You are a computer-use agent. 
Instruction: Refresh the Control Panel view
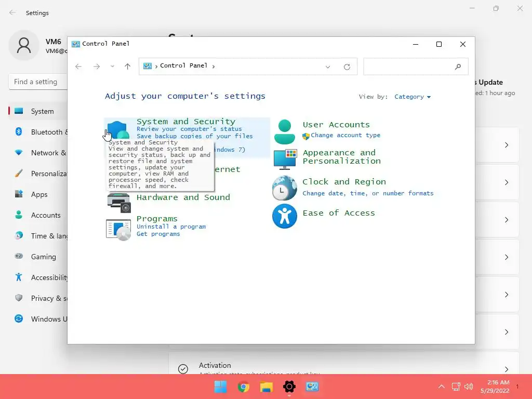(x=347, y=67)
